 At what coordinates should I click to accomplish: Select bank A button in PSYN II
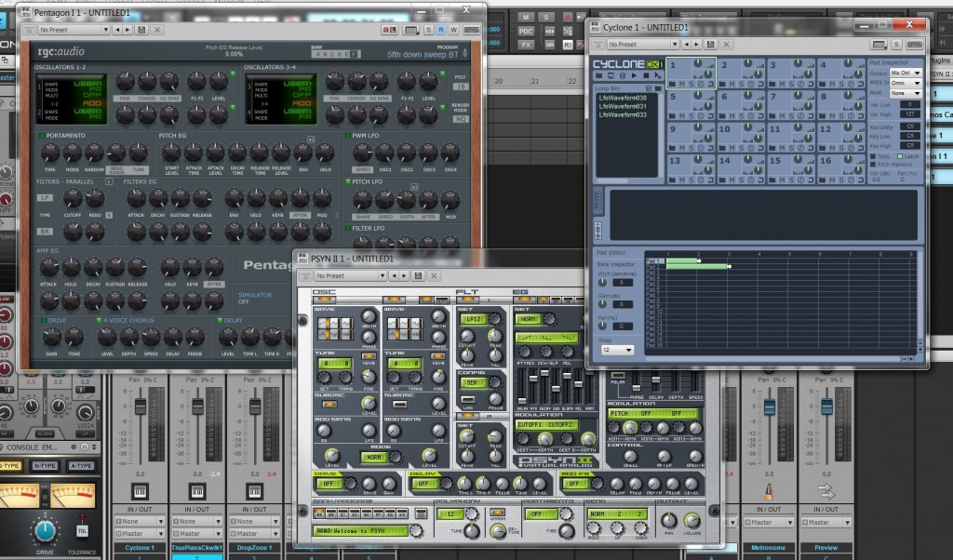pyautogui.click(x=319, y=513)
